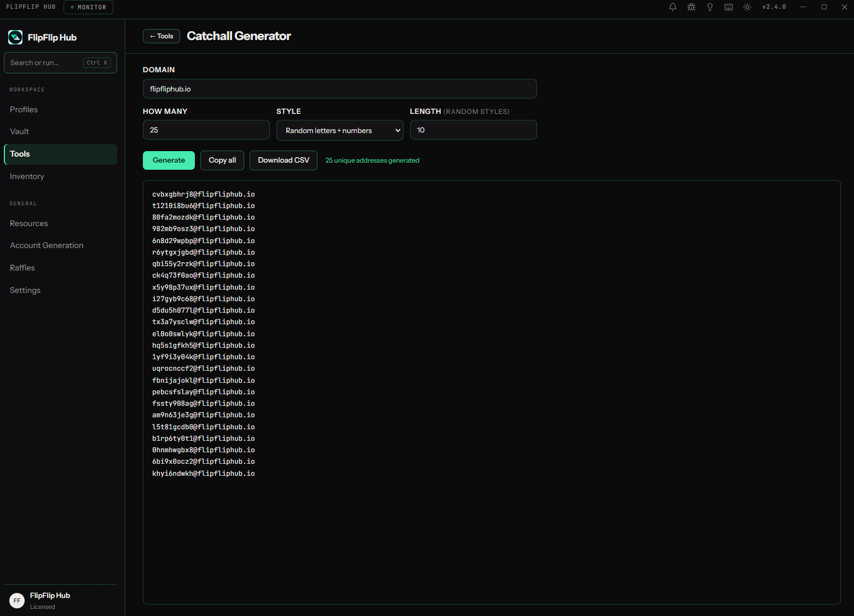Open the Inventory page

pos(60,176)
